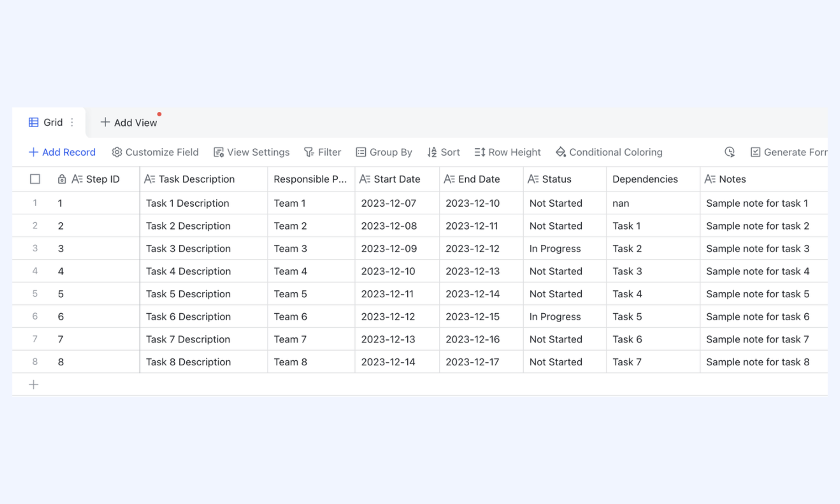Add a new row with bottom plus
Screen dimensions: 840x504
(34, 385)
